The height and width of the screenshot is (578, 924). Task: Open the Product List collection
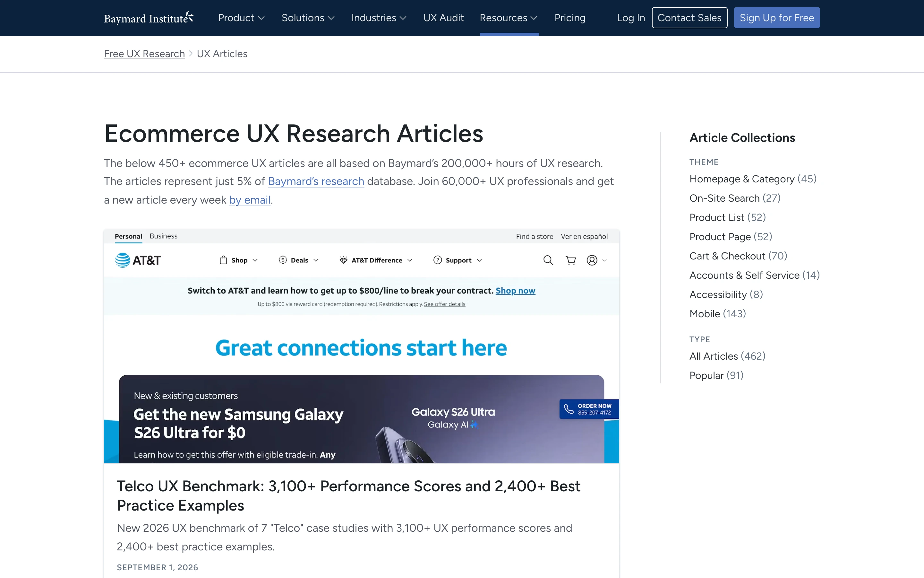tap(727, 217)
